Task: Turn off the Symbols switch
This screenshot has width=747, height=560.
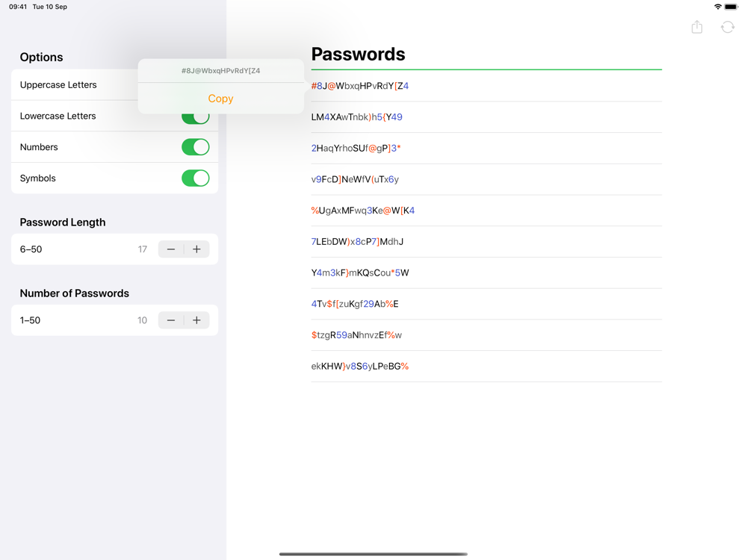Action: 195,178
